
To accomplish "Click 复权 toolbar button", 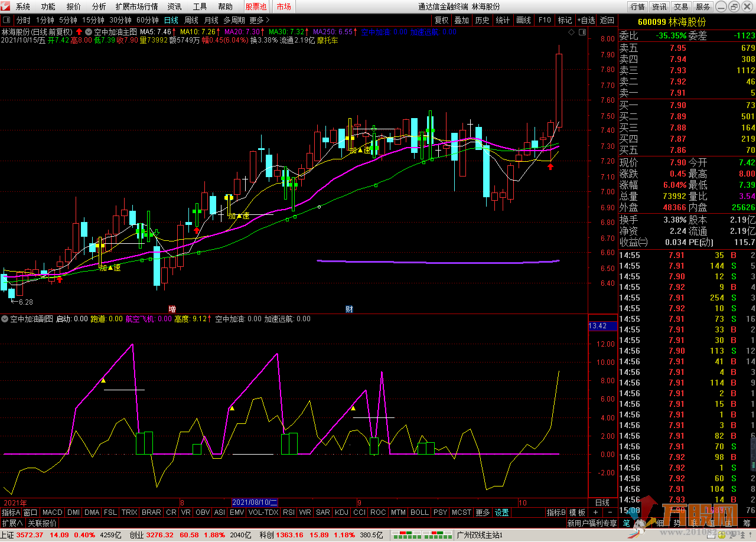I will (442, 20).
